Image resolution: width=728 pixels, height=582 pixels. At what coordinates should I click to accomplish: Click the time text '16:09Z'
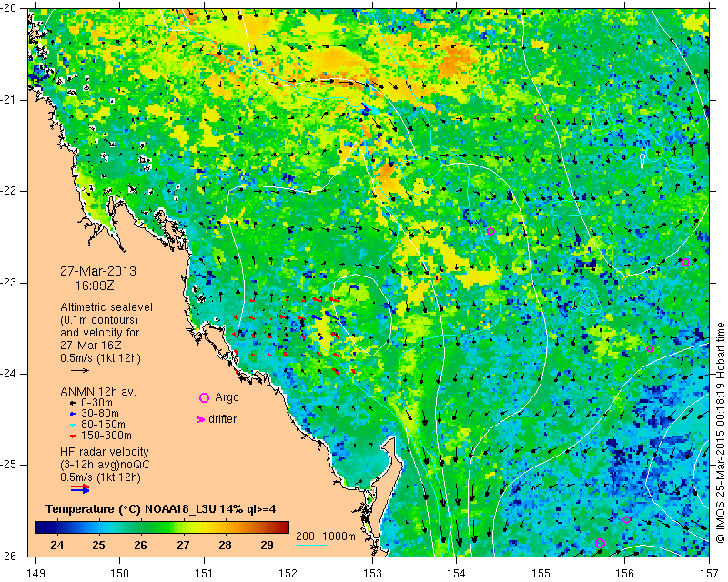coord(95,286)
